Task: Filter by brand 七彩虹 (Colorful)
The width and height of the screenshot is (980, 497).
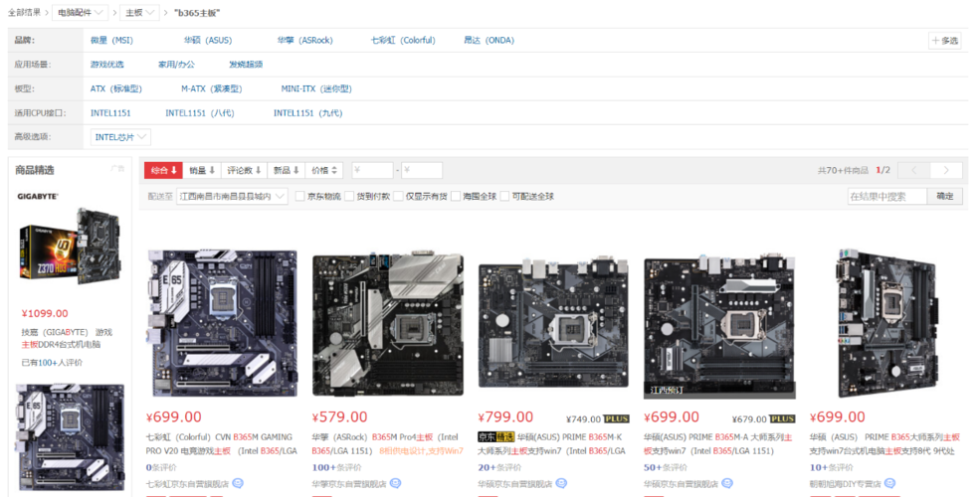Action: coord(403,40)
